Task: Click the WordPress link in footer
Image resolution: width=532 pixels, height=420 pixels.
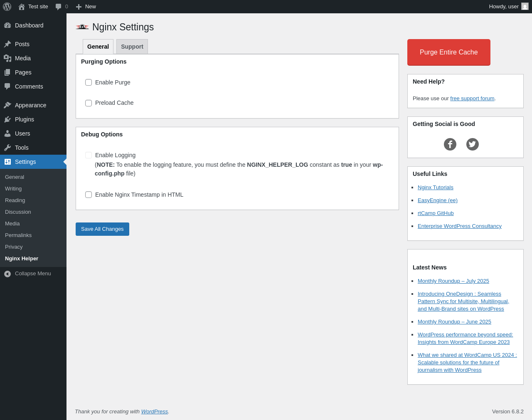Action: [x=155, y=412]
